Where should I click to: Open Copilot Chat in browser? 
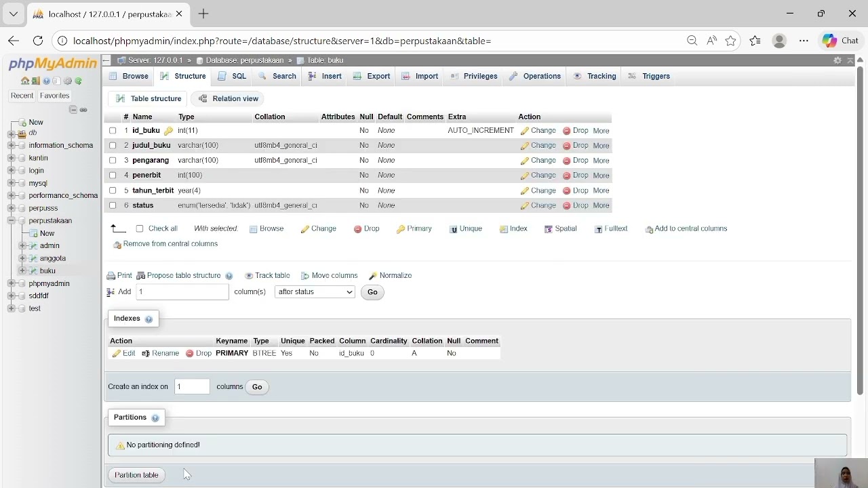point(840,41)
